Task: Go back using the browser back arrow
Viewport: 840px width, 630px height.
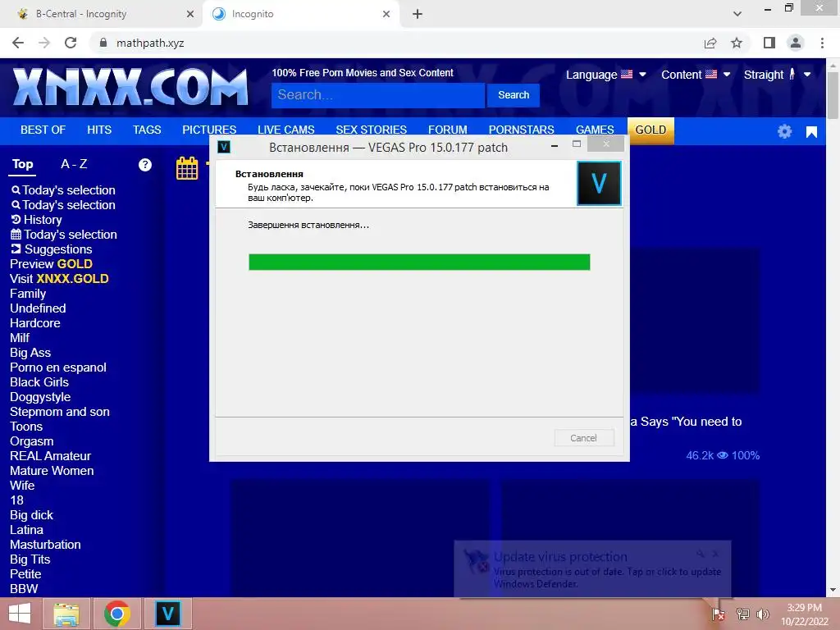Action: 18,43
